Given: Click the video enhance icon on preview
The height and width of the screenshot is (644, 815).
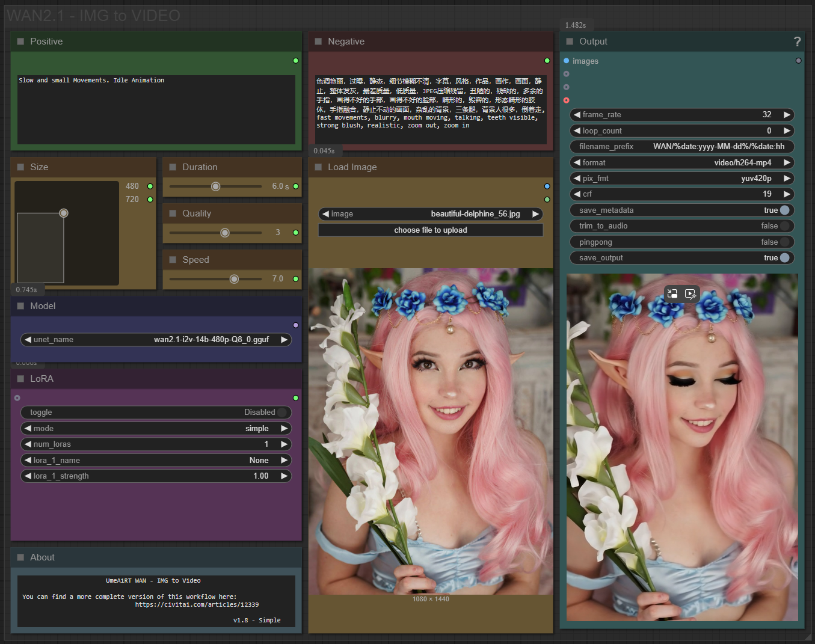Looking at the screenshot, I should click(690, 293).
